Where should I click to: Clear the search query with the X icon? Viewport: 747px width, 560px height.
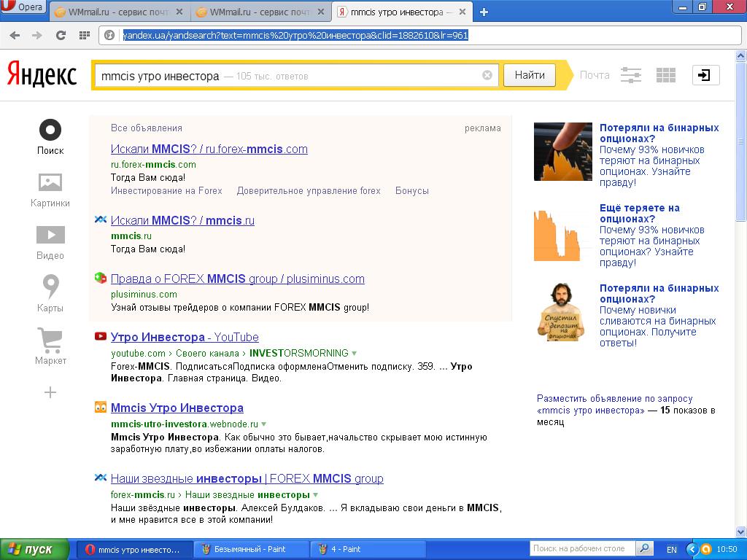point(487,75)
